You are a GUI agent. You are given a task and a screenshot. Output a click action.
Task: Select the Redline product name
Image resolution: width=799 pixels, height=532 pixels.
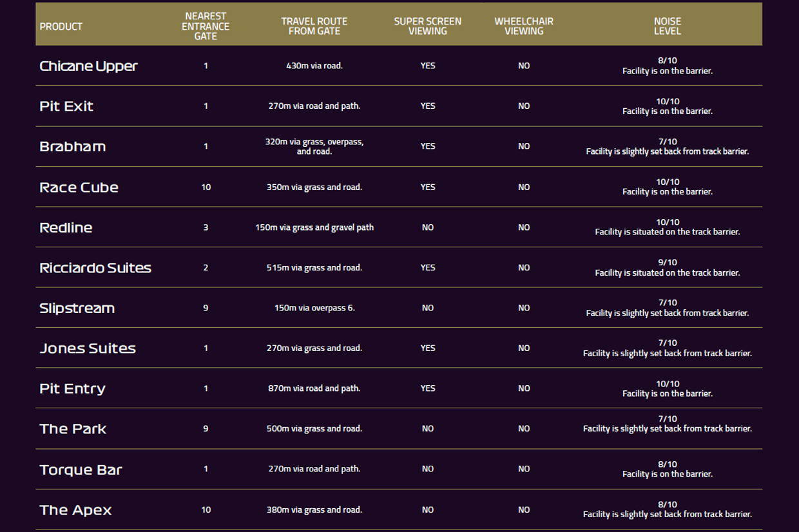(x=66, y=228)
